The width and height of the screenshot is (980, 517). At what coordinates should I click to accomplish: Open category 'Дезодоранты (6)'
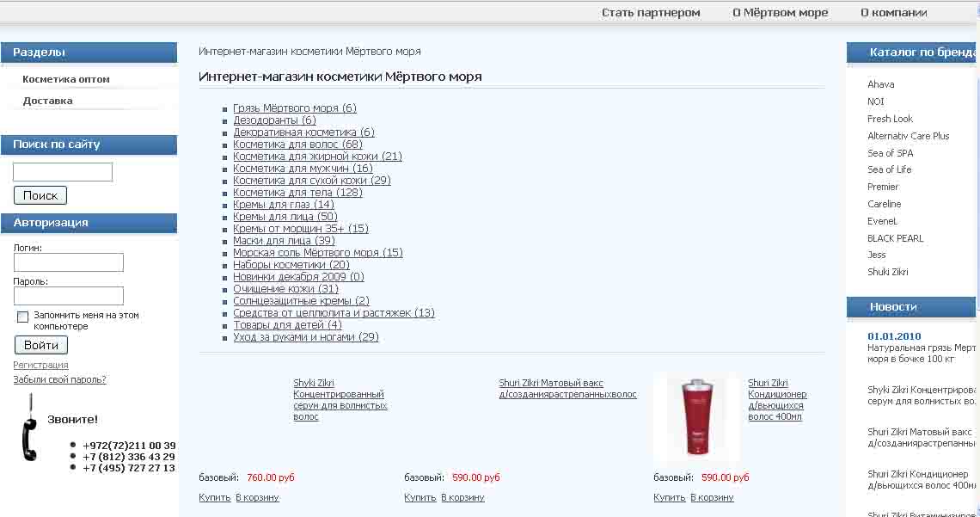pyautogui.click(x=274, y=120)
